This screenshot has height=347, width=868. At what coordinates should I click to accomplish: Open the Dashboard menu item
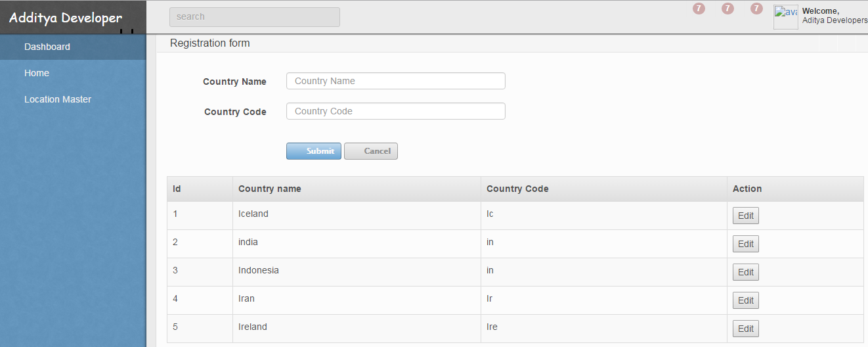click(47, 47)
